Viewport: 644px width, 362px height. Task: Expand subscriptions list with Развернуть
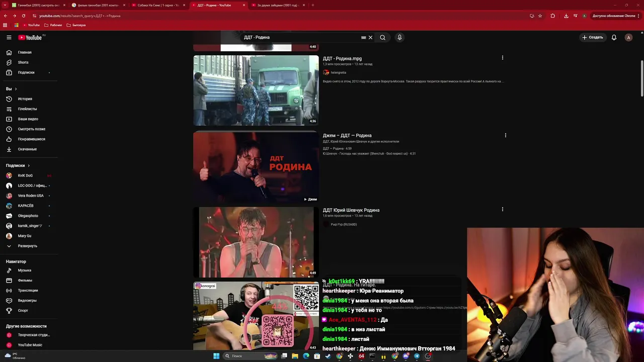tap(29, 246)
